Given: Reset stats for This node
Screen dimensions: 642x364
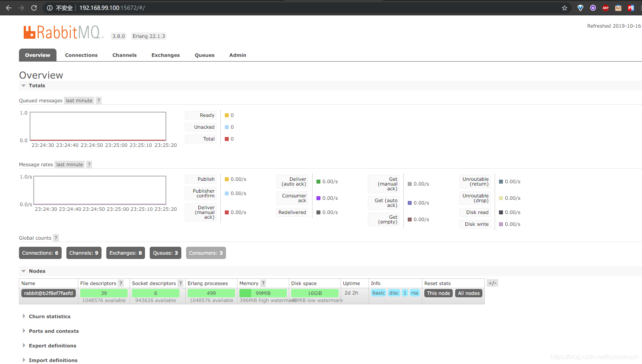Looking at the screenshot, I should click(439, 293).
